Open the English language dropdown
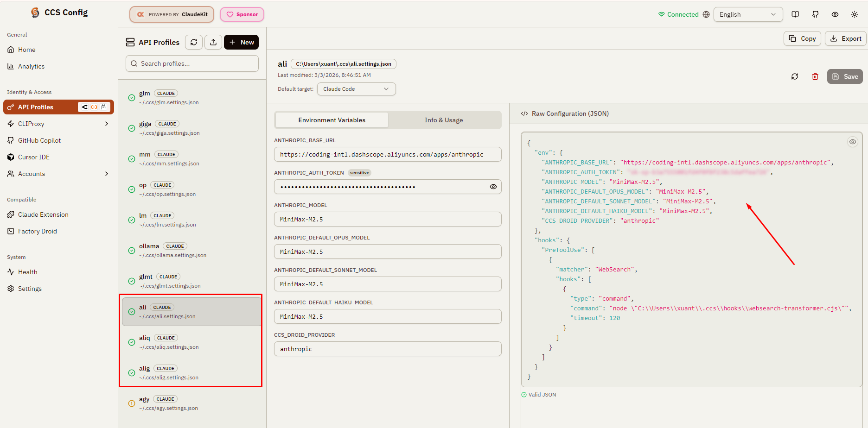 point(747,14)
